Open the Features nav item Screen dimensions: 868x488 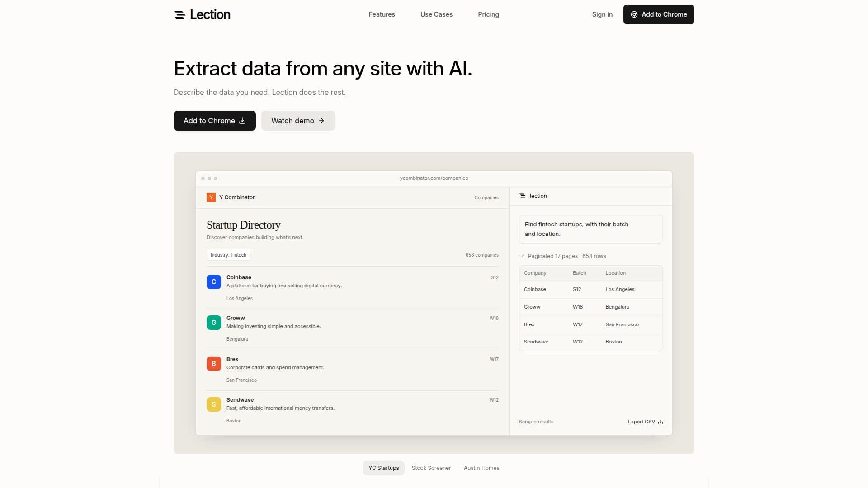(x=382, y=14)
